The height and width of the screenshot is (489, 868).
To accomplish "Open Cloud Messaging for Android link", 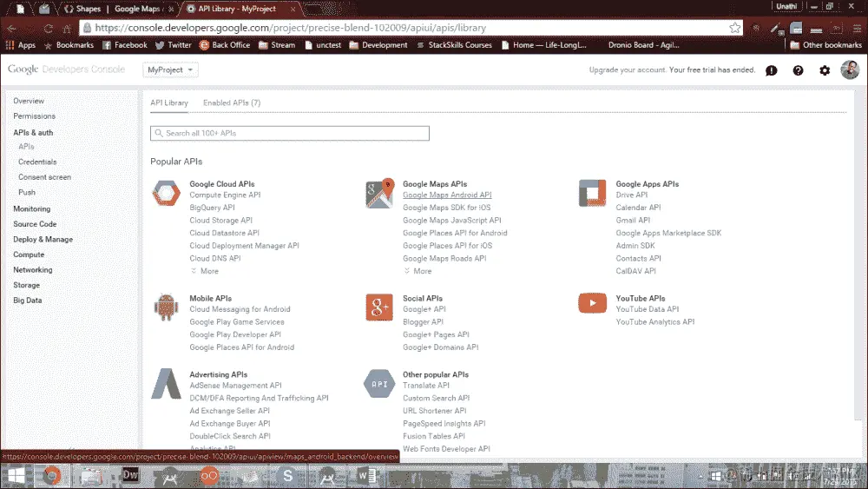I will (240, 309).
